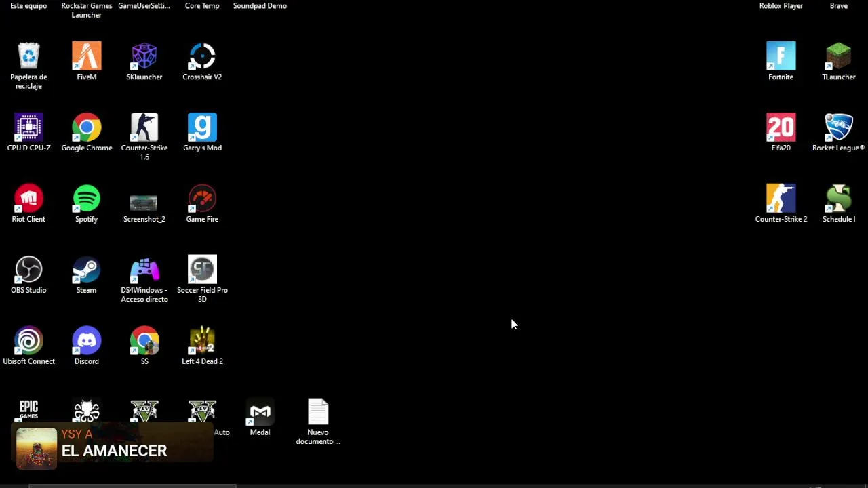
Task: Select the Riot Client icon
Action: tap(28, 199)
